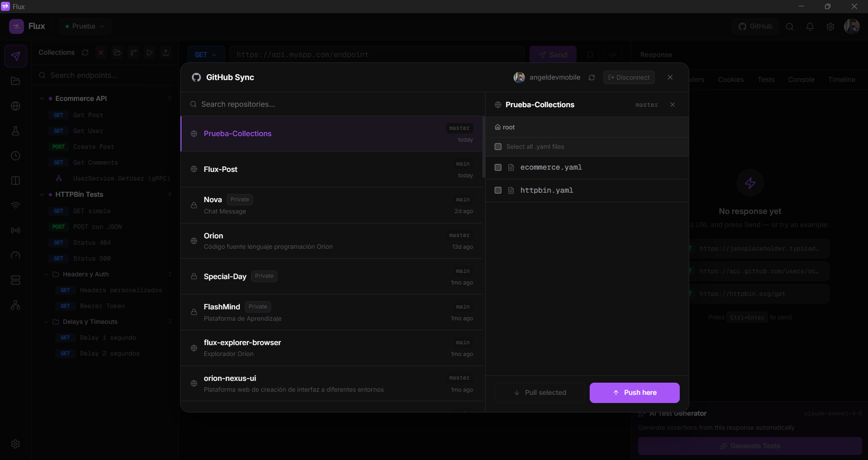Focus the Search endpoints field

[x=105, y=76]
